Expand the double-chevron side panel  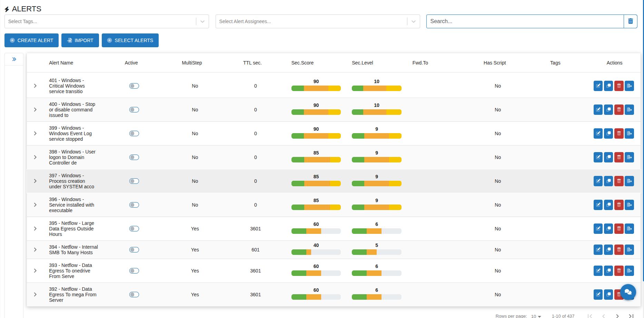[x=14, y=59]
